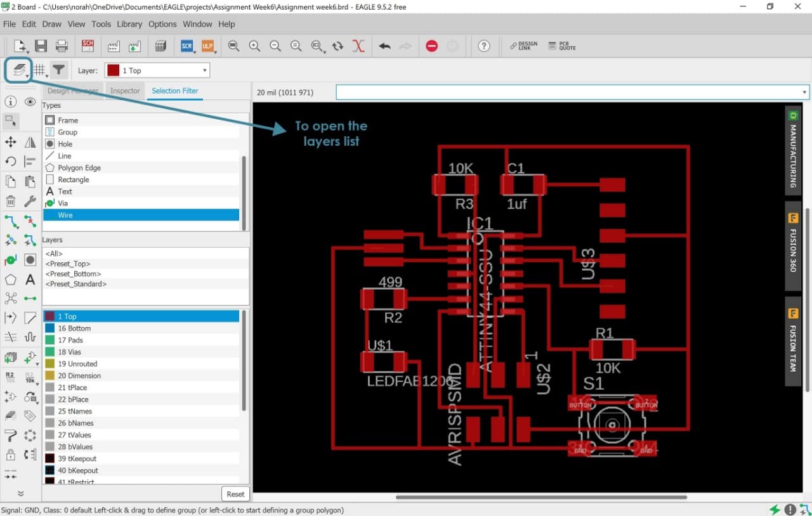812x516 pixels.
Task: Open the Zoom select dropdown icon
Action: (x=317, y=46)
